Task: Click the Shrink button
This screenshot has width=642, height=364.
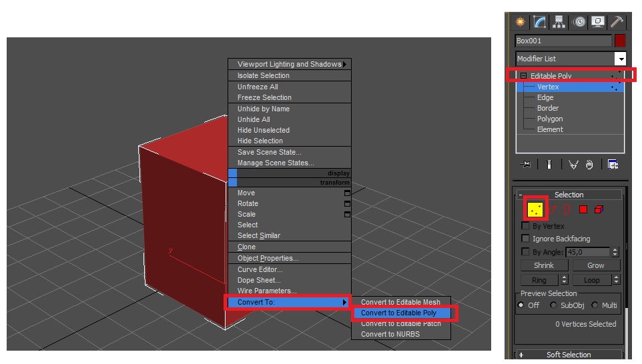Action: 544,265
